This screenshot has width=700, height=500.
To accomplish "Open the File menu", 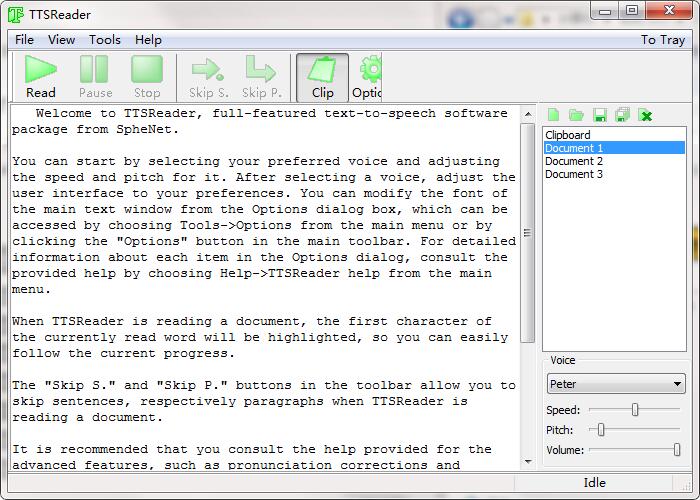I will coord(24,40).
